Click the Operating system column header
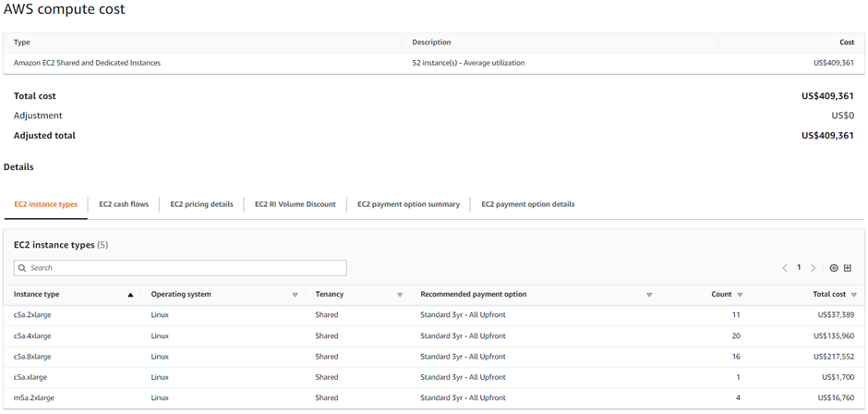Viewport: 868px width, 414px height. 181,294
